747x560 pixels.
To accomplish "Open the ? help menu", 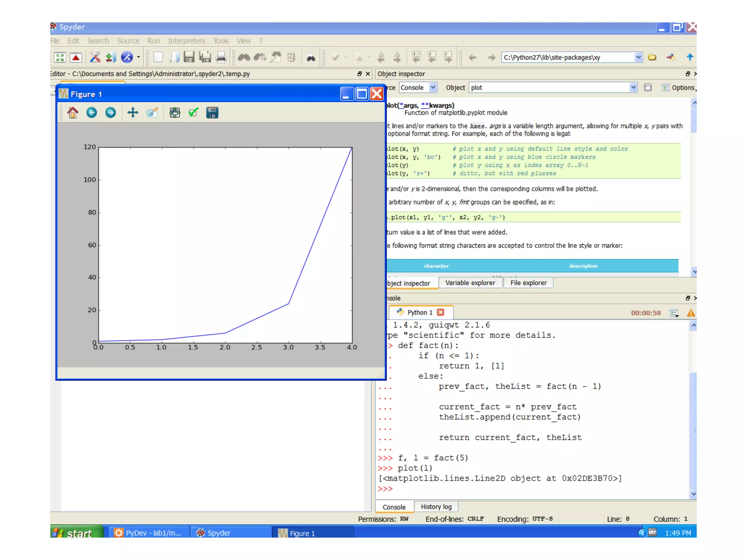I will pyautogui.click(x=261, y=41).
